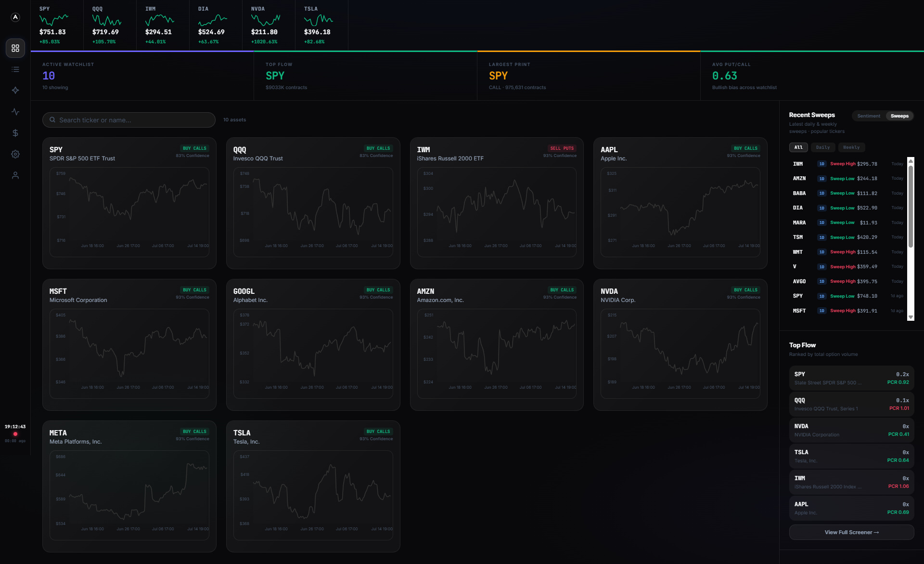The image size is (924, 564).
Task: Click the Avg Put/Call 0.63 stat card
Action: [x=812, y=76]
